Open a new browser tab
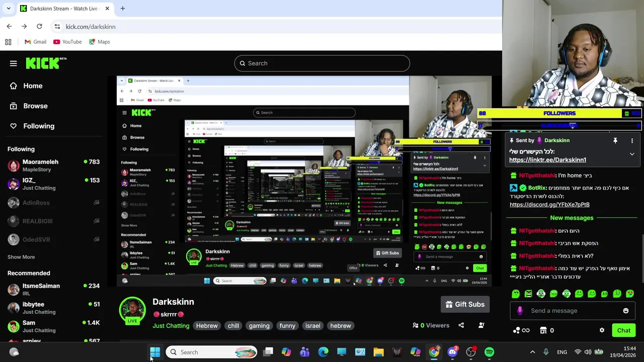 [123, 9]
